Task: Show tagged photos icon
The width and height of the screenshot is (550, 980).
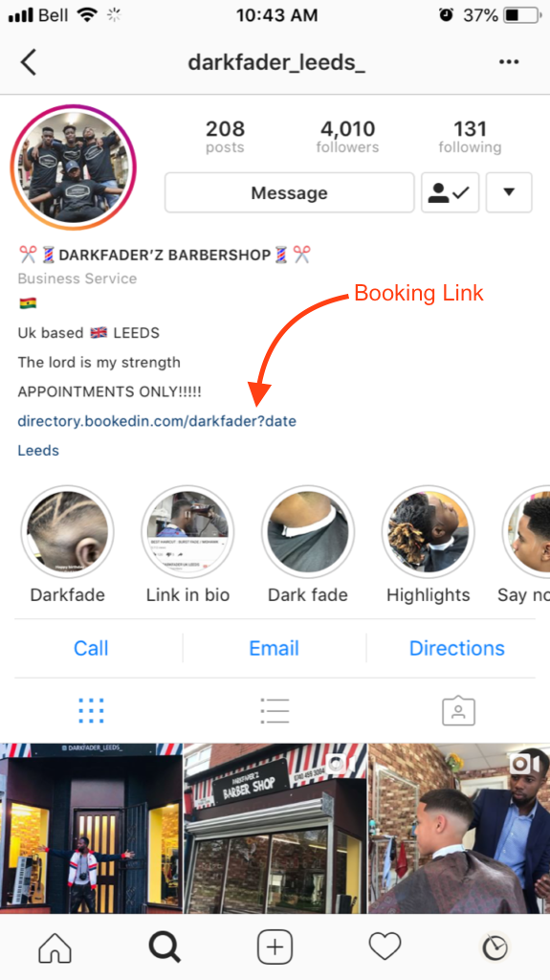Action: point(458,711)
